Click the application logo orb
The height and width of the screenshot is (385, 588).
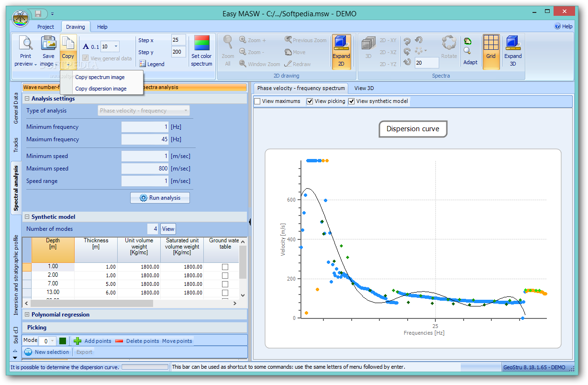click(20, 18)
